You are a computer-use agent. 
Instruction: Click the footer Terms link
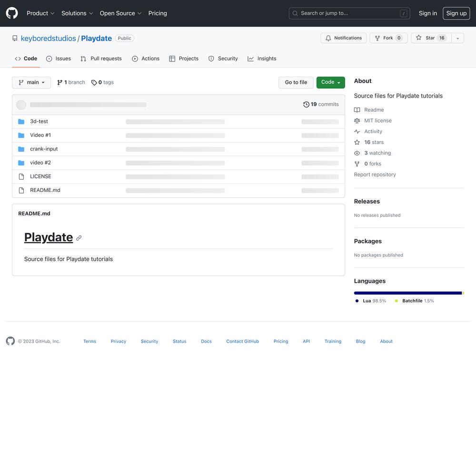(90, 341)
